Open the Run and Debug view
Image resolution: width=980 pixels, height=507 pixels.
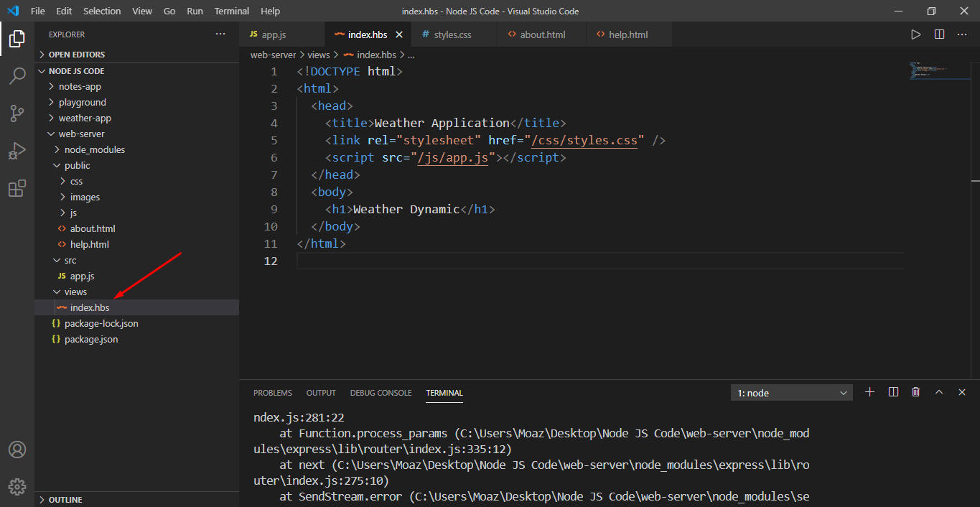(x=17, y=151)
